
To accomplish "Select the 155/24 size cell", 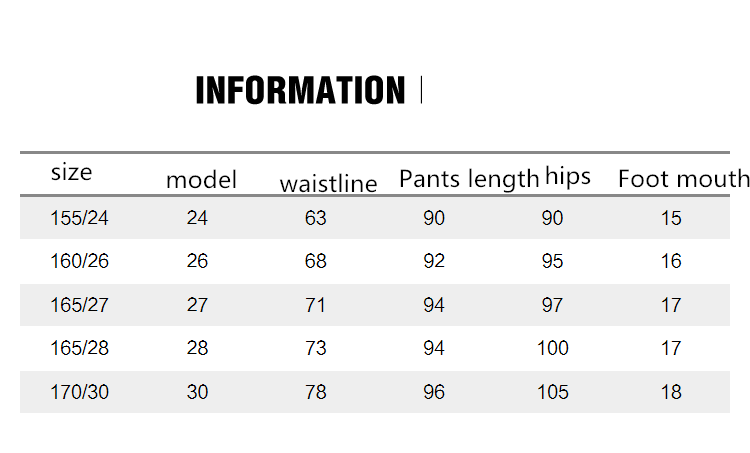I will point(79,218).
